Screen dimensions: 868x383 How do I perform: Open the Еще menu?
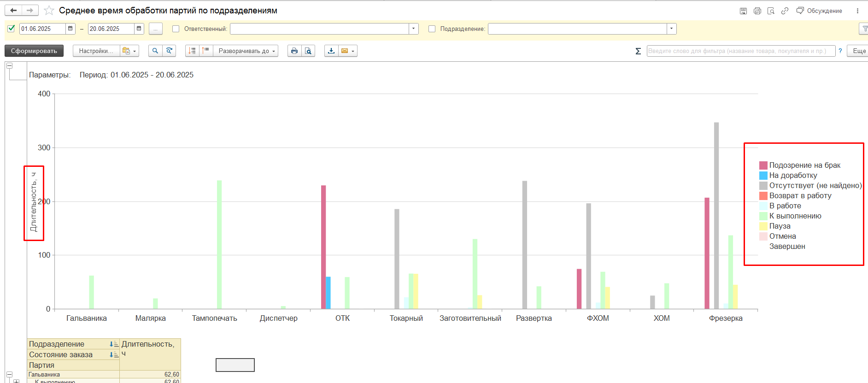859,51
